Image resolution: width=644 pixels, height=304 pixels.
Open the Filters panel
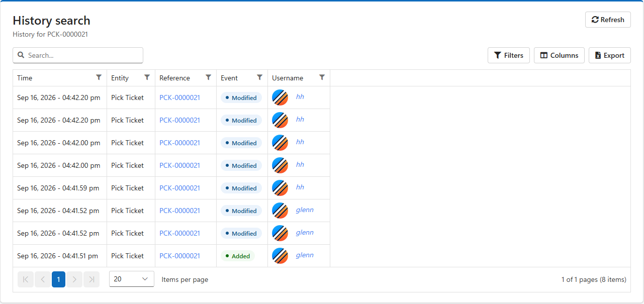[x=509, y=55]
